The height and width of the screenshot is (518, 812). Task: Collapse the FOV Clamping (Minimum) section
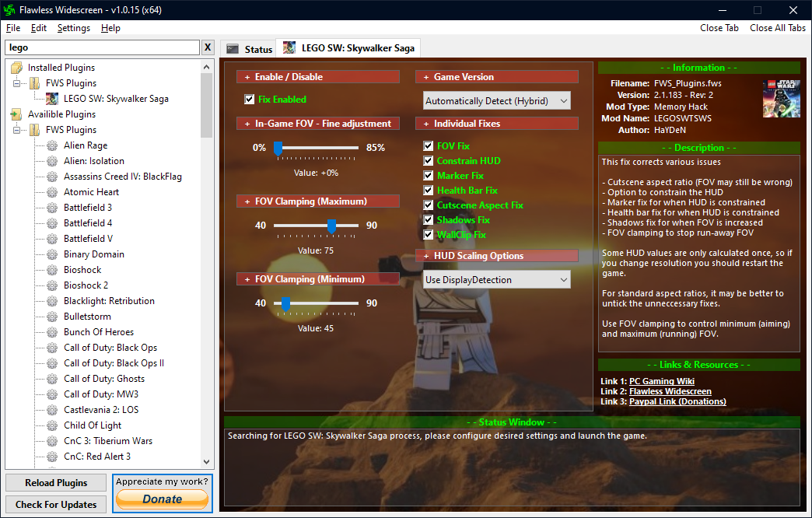(247, 279)
